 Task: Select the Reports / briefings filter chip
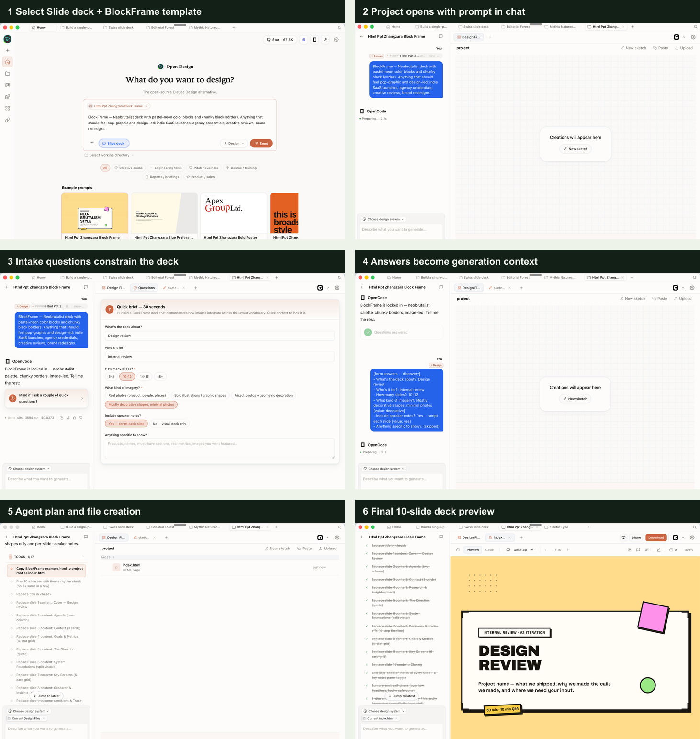point(162,177)
